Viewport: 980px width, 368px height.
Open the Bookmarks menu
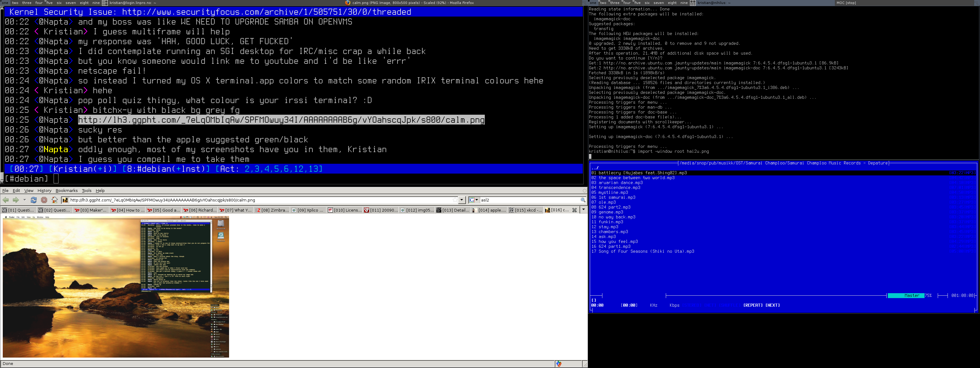tap(66, 190)
